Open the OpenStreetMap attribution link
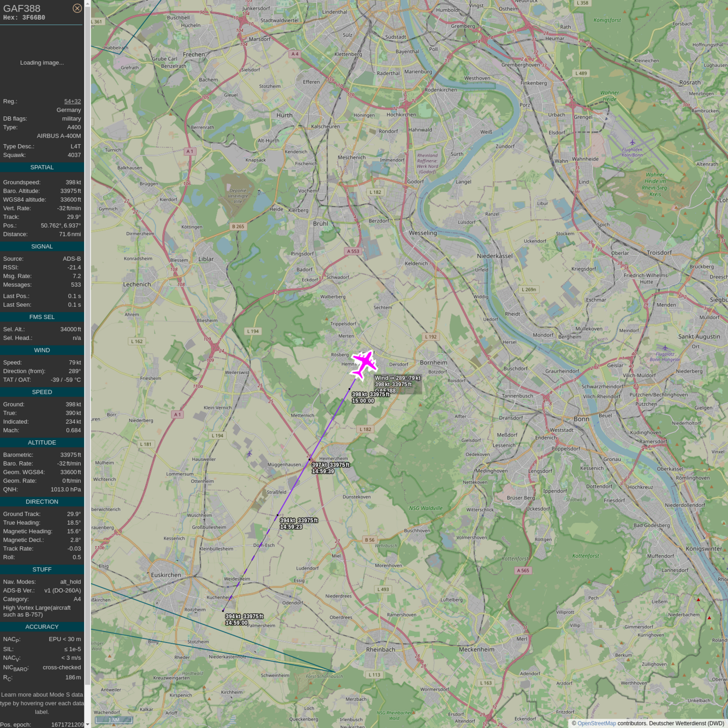 (596, 723)
